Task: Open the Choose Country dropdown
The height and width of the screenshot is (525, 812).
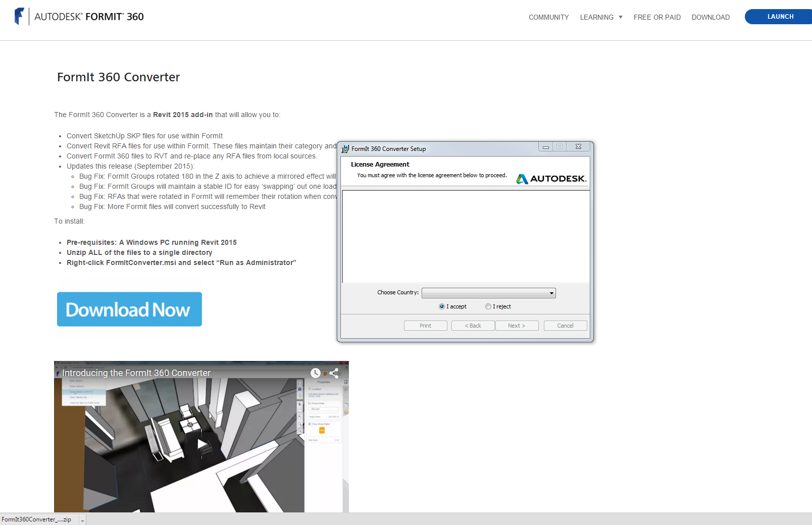Action: click(489, 293)
